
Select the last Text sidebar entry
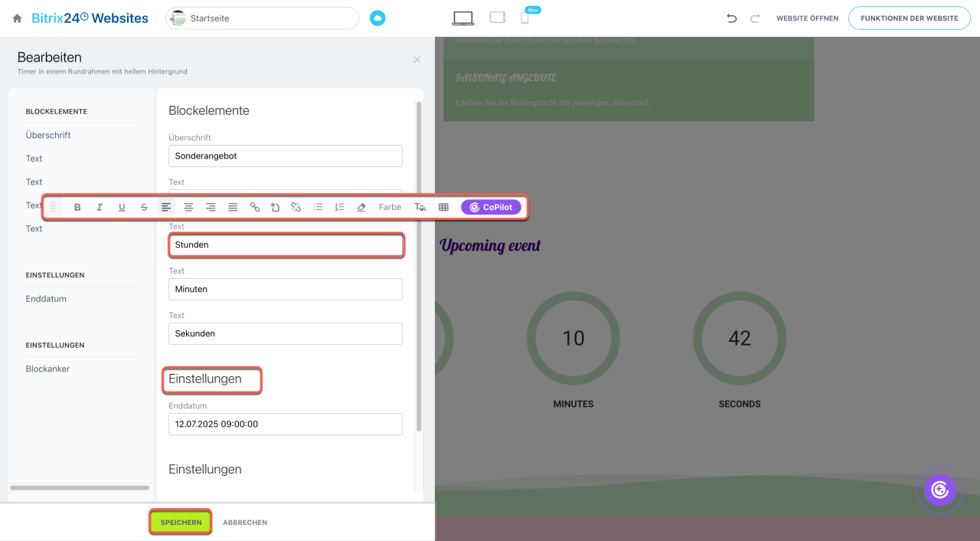[34, 228]
